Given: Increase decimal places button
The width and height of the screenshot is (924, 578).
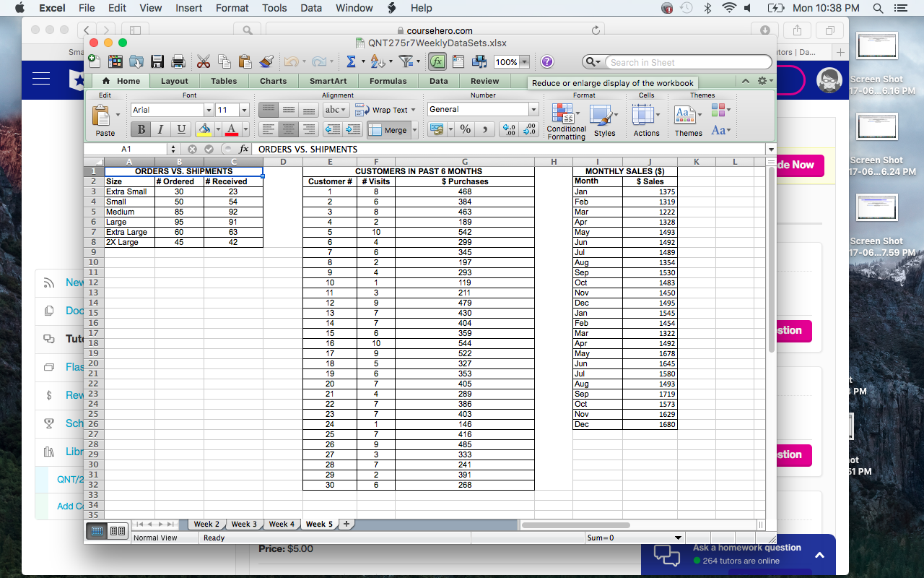Looking at the screenshot, I should click(510, 129).
